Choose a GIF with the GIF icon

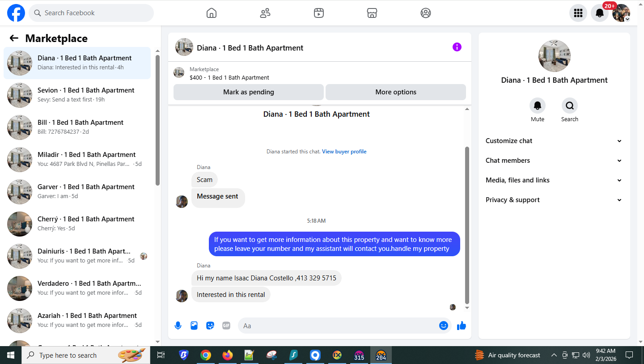click(x=226, y=326)
